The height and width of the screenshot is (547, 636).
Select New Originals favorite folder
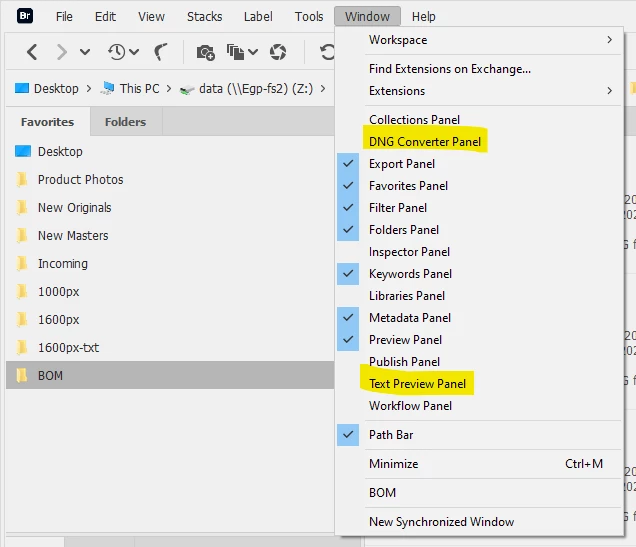coord(170,208)
